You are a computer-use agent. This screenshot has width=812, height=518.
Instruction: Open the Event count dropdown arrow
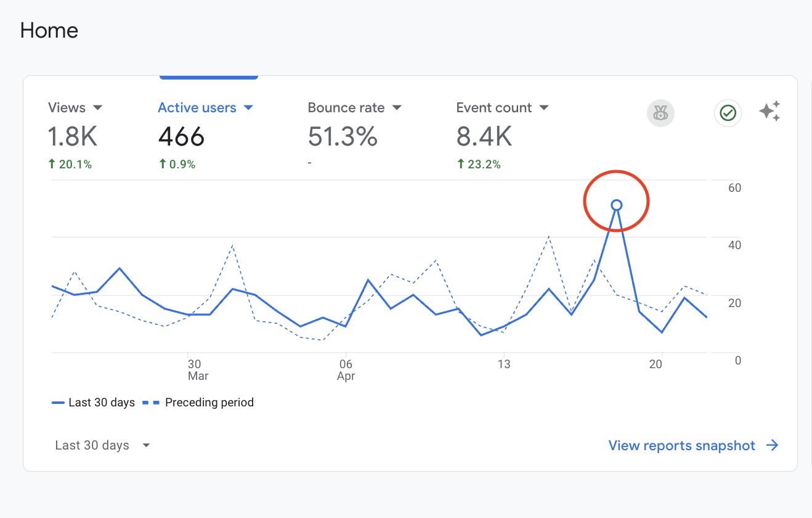[543, 108]
